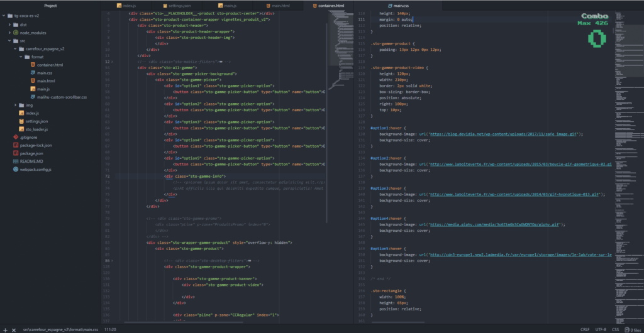Click the npm icon beside package-lock.json

[x=16, y=145]
